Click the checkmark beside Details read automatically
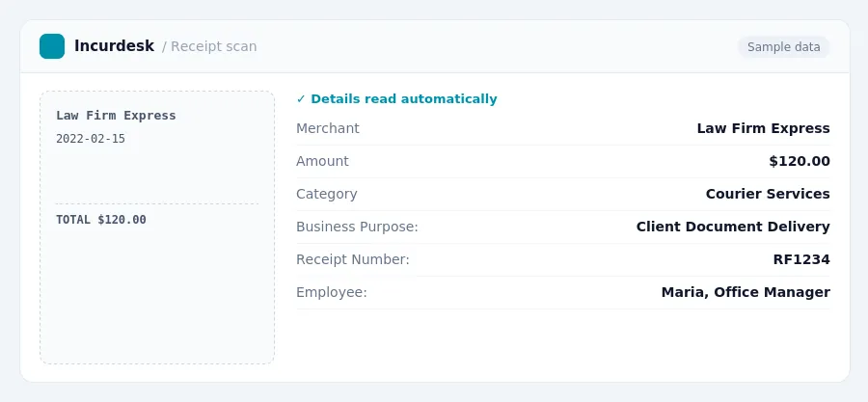 coord(301,99)
